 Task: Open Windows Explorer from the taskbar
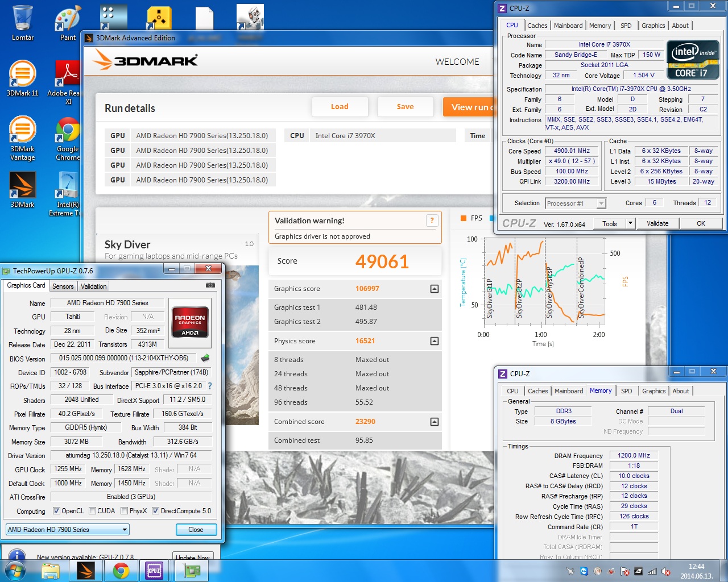click(x=51, y=571)
